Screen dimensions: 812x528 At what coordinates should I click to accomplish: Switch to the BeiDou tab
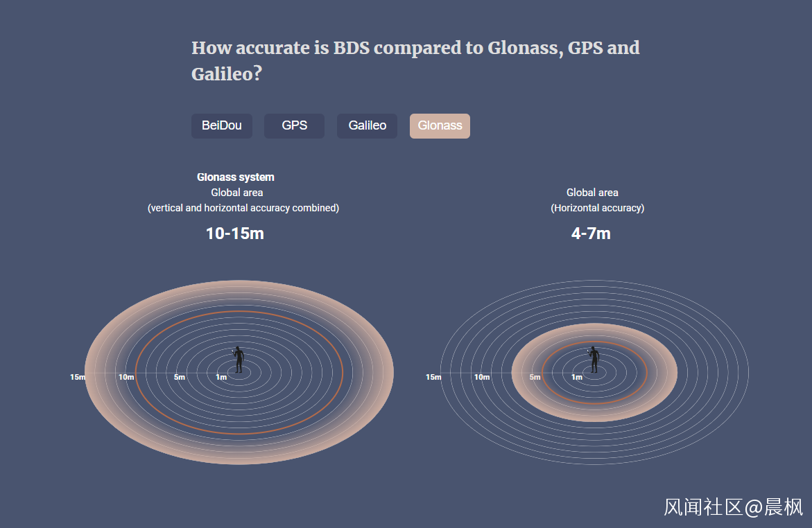tap(222, 126)
